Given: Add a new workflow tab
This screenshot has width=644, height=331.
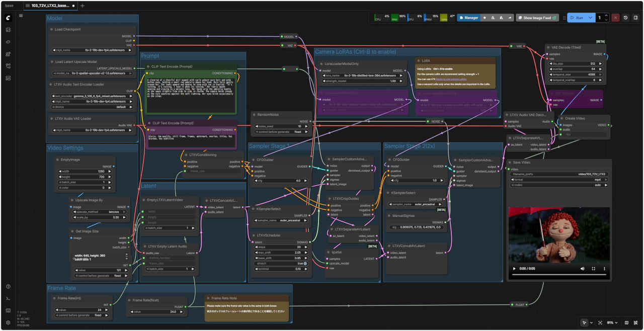Looking at the screenshot, I should click(x=83, y=6).
